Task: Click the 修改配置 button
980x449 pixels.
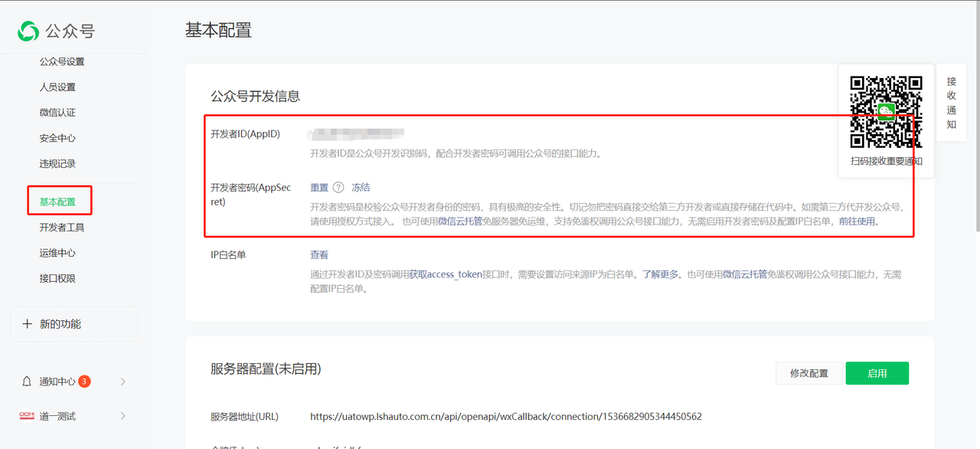Action: pyautogui.click(x=808, y=373)
